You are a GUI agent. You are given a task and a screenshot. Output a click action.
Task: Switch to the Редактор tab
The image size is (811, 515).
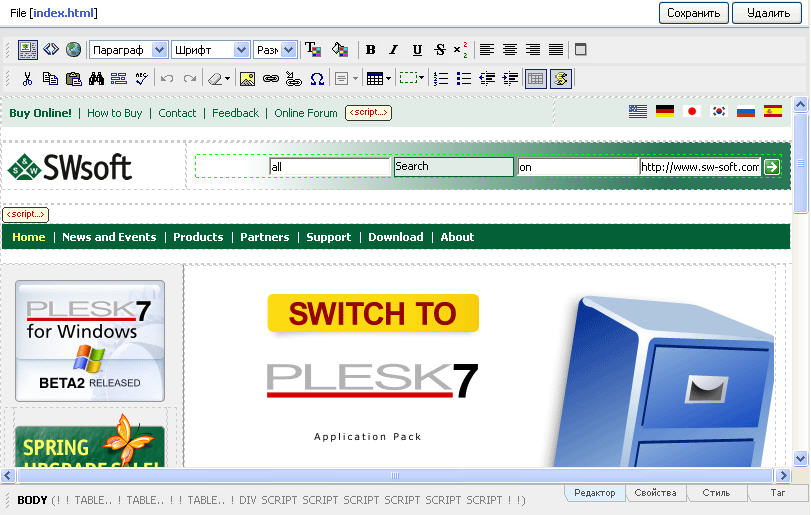pyautogui.click(x=594, y=493)
